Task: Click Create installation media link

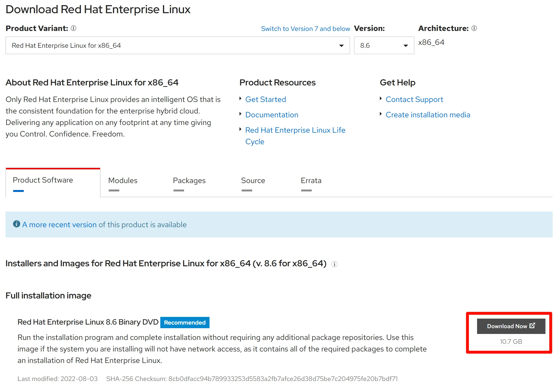Action: point(428,115)
